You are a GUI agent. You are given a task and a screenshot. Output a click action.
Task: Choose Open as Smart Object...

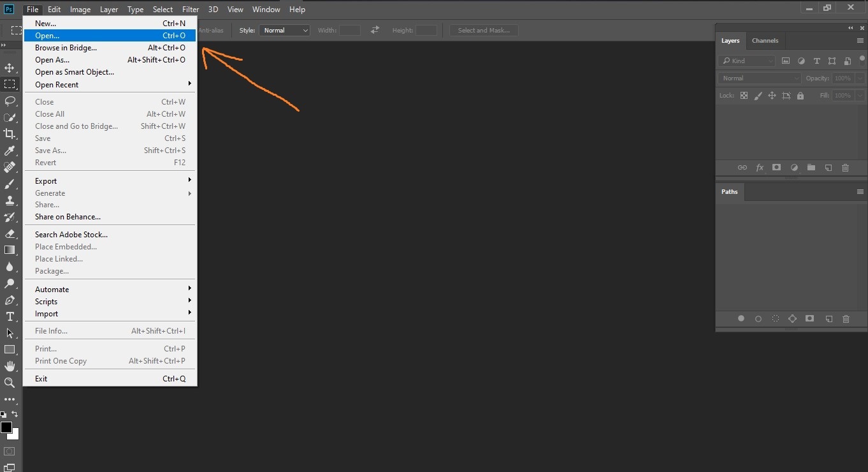110,72
